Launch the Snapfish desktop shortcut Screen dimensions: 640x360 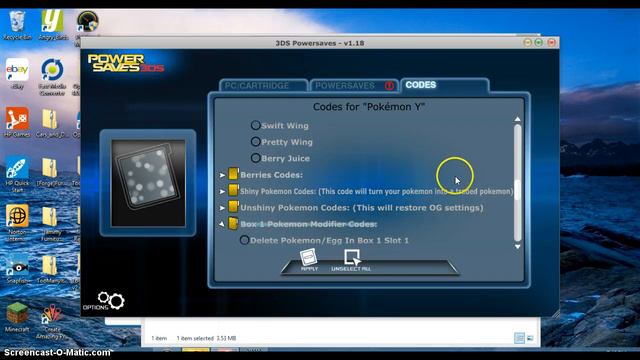point(17,268)
